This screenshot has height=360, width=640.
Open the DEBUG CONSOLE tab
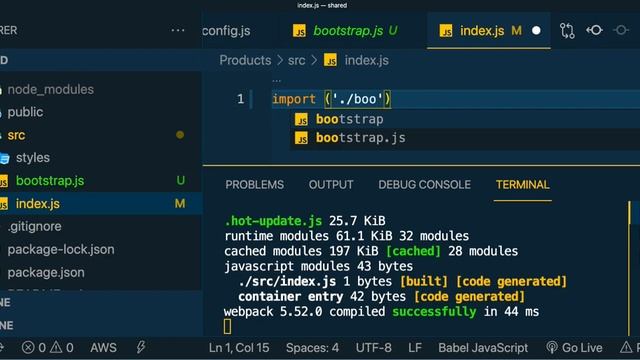(x=424, y=184)
